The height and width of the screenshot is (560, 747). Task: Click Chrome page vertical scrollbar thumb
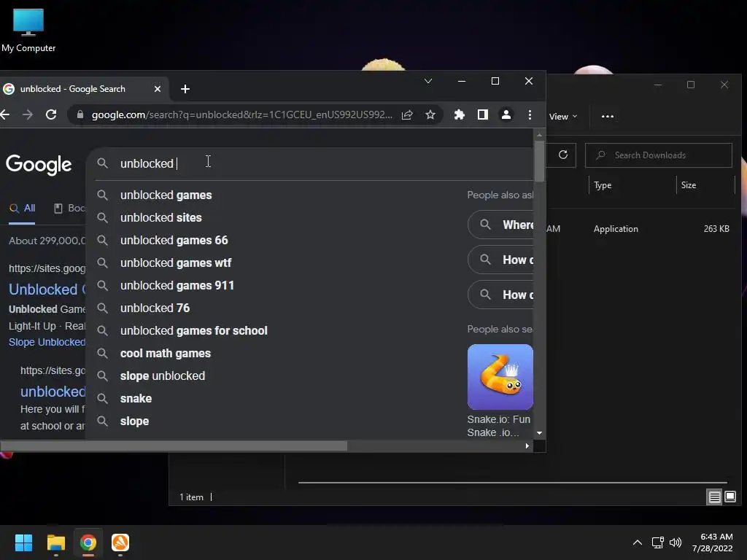[x=539, y=161]
